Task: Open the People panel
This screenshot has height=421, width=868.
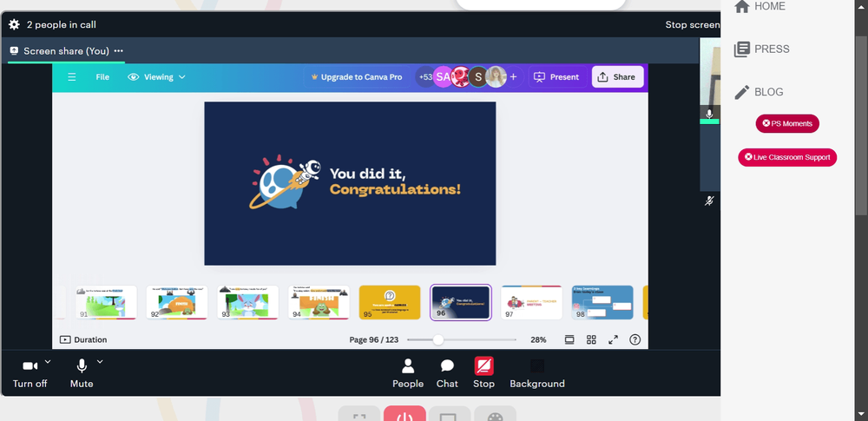Action: [x=408, y=374]
